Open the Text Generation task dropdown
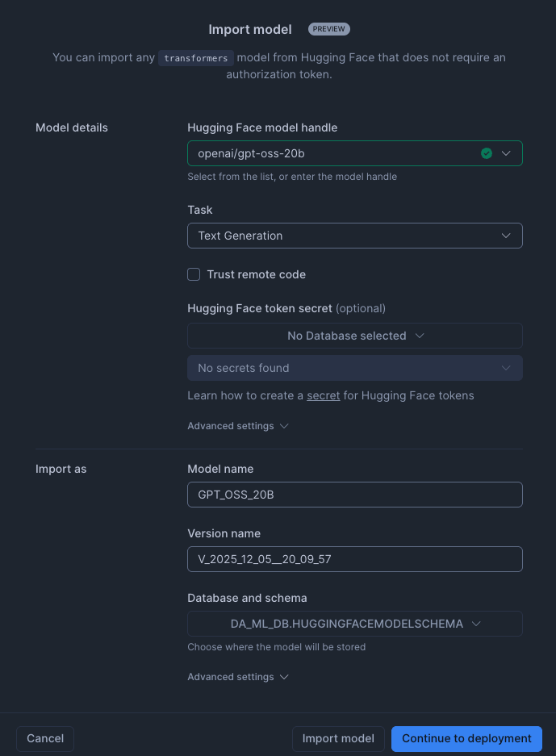Screen dimensions: 556x756 coord(354,236)
